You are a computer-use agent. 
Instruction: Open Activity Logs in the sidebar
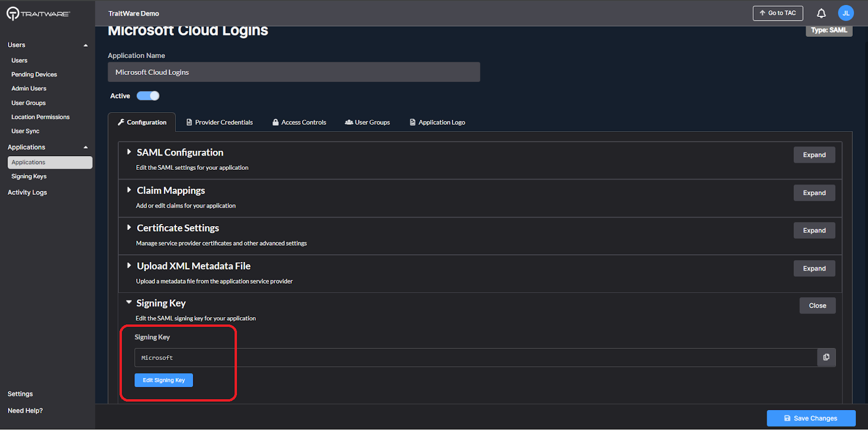point(27,192)
